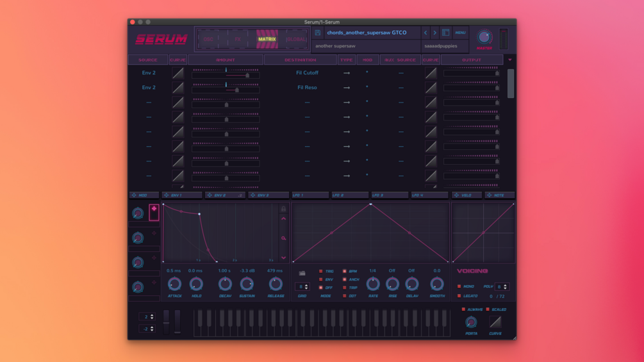Open the MENU button
This screenshot has width=644, height=362.
pos(460,33)
